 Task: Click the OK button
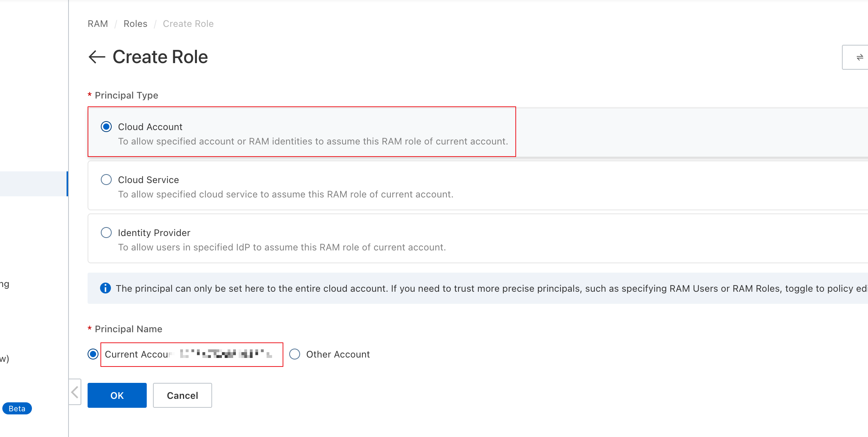click(117, 395)
